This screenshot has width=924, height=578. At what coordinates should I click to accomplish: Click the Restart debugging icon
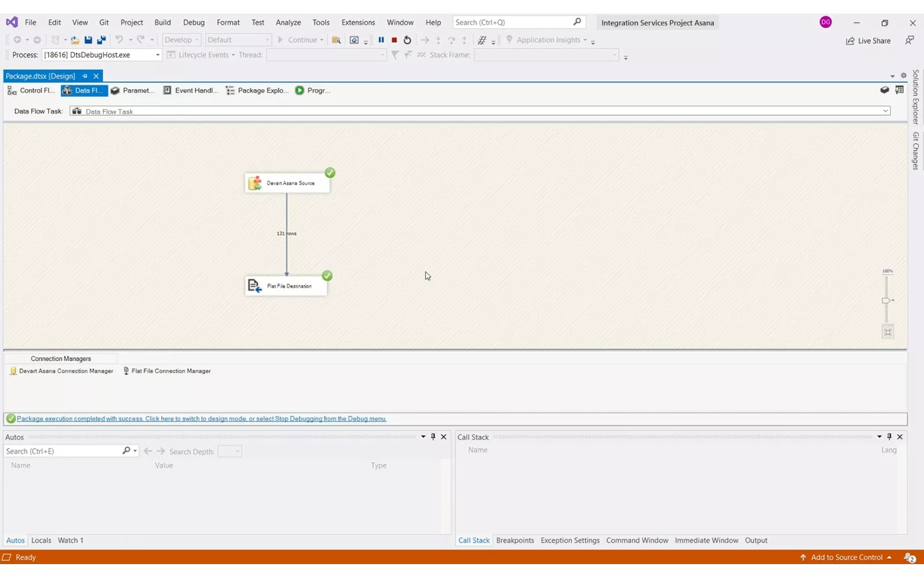tap(407, 40)
